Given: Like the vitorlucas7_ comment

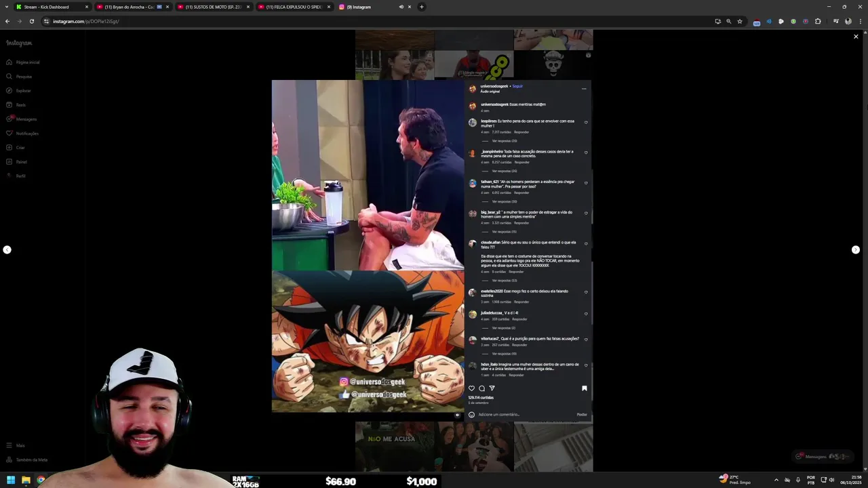Looking at the screenshot, I should (586, 339).
